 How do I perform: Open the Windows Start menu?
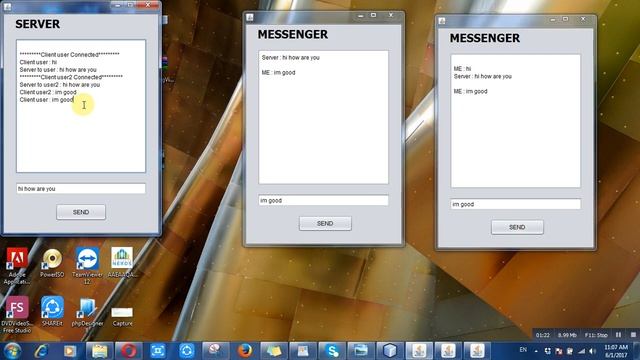pos(12,351)
